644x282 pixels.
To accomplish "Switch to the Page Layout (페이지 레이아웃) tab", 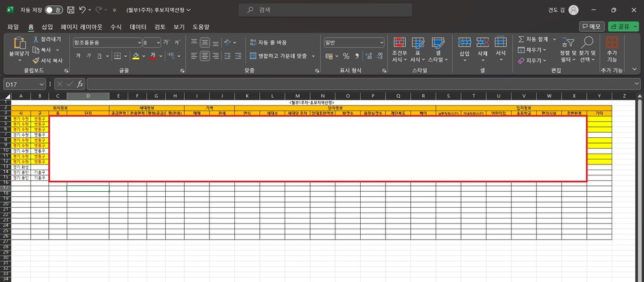I will tap(82, 27).
